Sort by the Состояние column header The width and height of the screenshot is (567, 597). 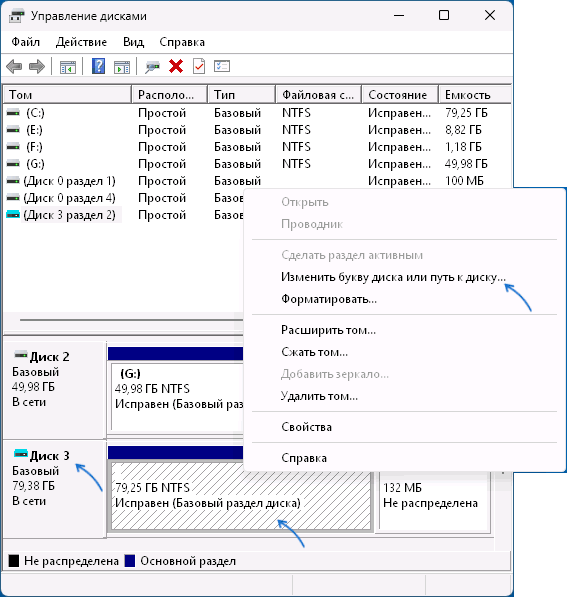[x=400, y=94]
